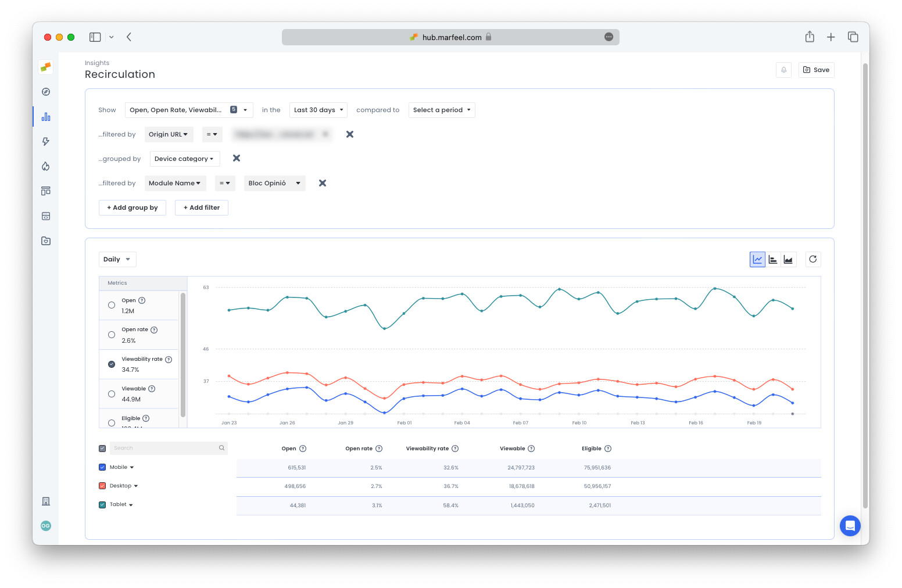Switch to bar chart view

[773, 260]
